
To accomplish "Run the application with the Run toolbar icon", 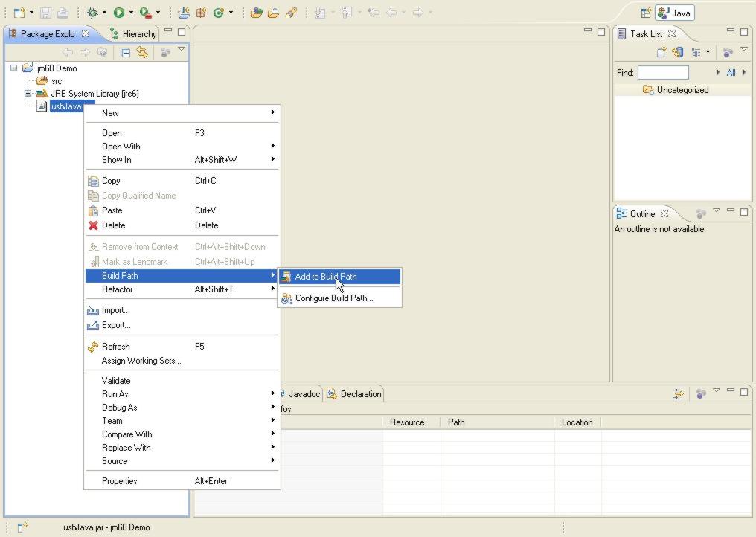I will (119, 12).
